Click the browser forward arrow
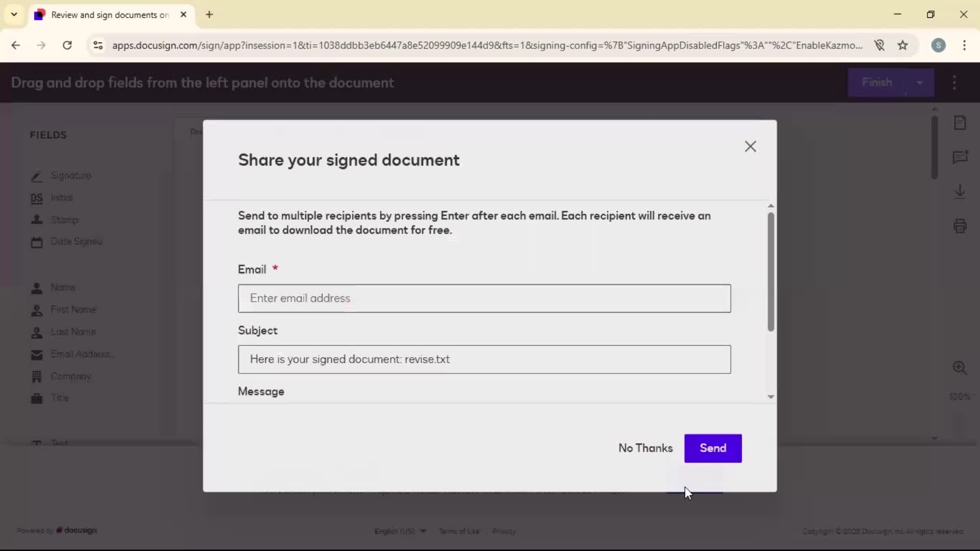 (41, 45)
